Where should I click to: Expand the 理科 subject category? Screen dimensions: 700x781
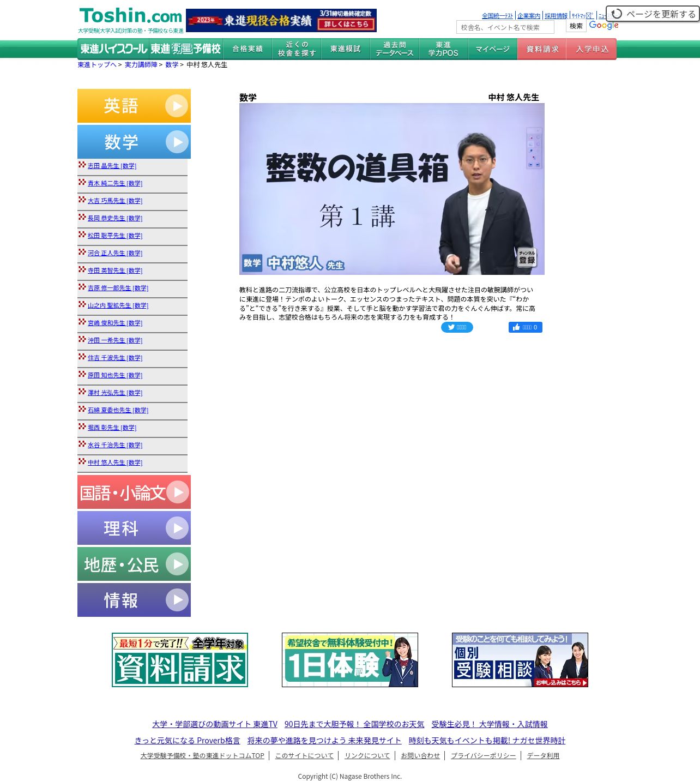pos(134,528)
